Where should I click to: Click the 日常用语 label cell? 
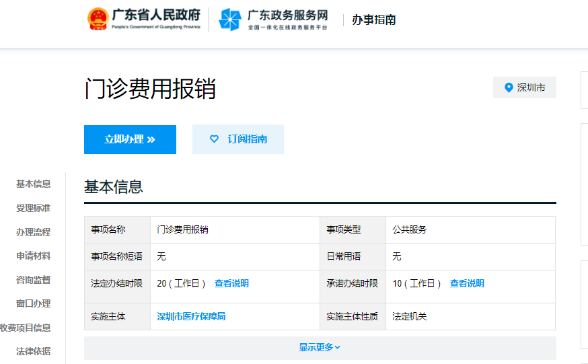[353, 256]
